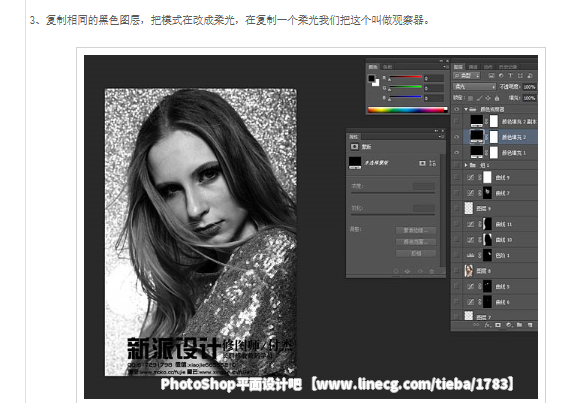Open layer styles fx menu

[x=487, y=325]
